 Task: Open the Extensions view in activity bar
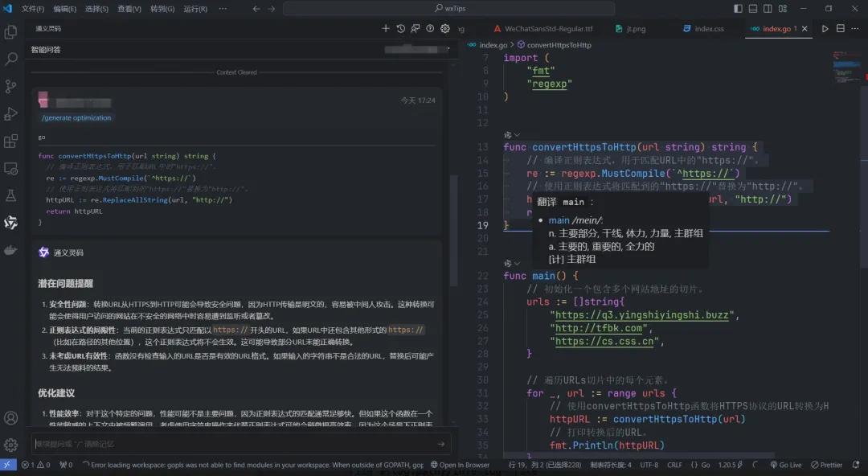click(11, 142)
